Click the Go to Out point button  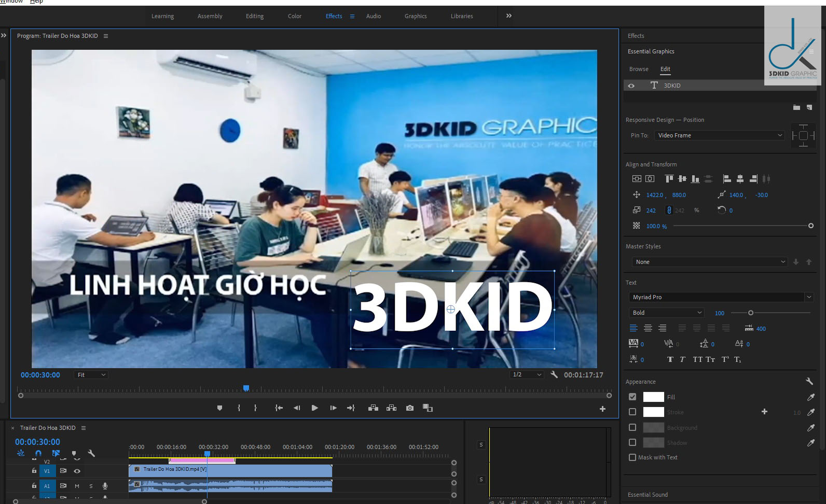[x=351, y=408]
